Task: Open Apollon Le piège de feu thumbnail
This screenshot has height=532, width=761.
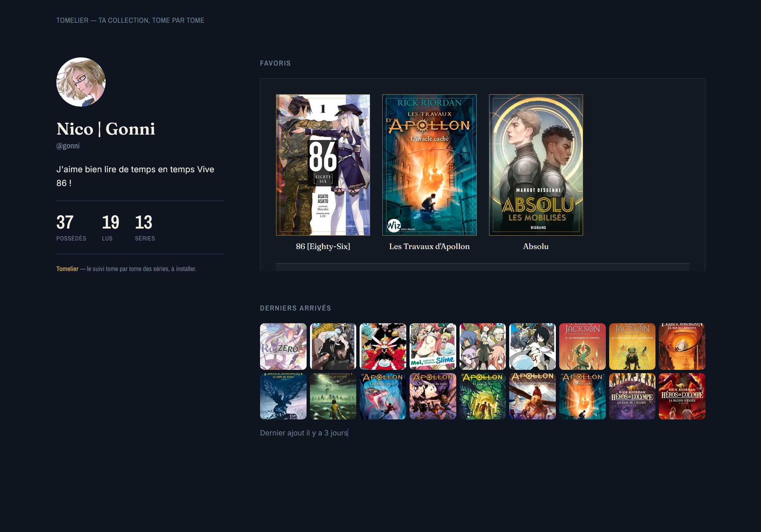Action: (x=483, y=396)
